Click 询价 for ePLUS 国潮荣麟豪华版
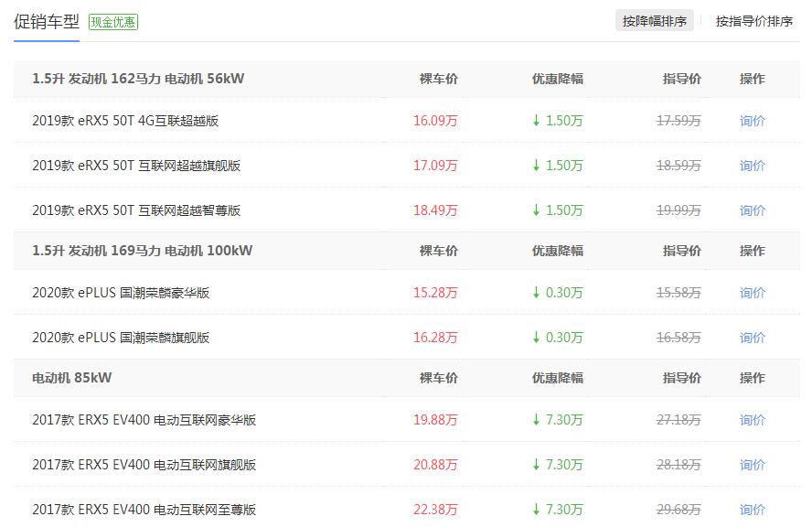 (752, 293)
